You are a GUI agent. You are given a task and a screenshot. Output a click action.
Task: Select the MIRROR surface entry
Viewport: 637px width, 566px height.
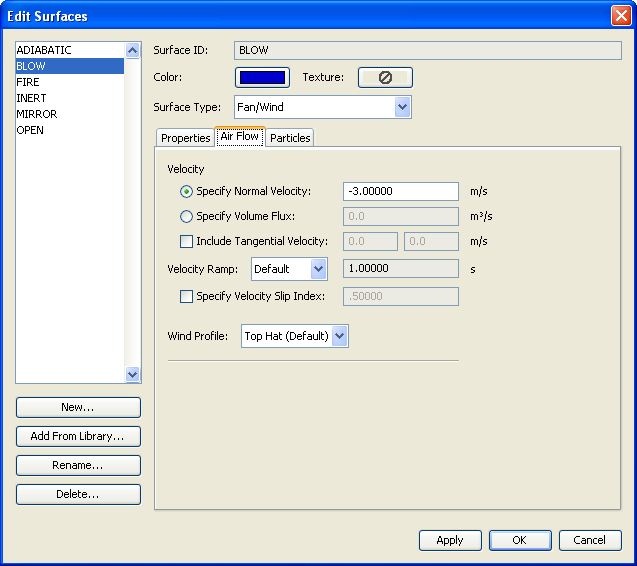(36, 114)
